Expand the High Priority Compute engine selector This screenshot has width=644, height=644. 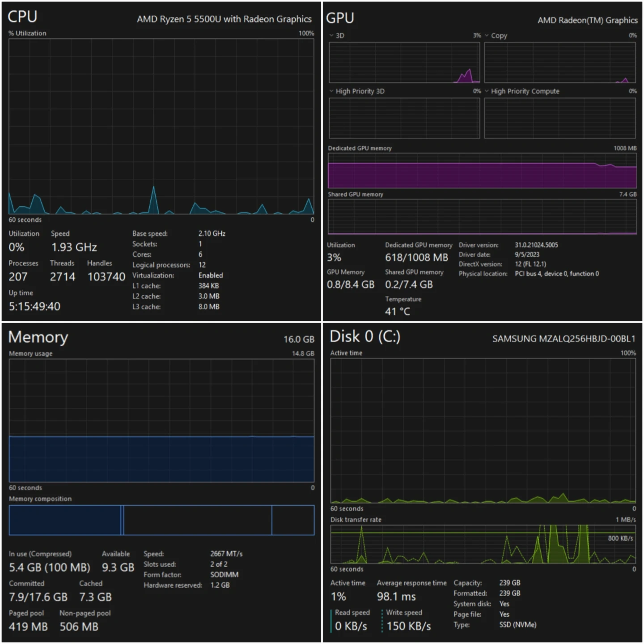point(487,91)
